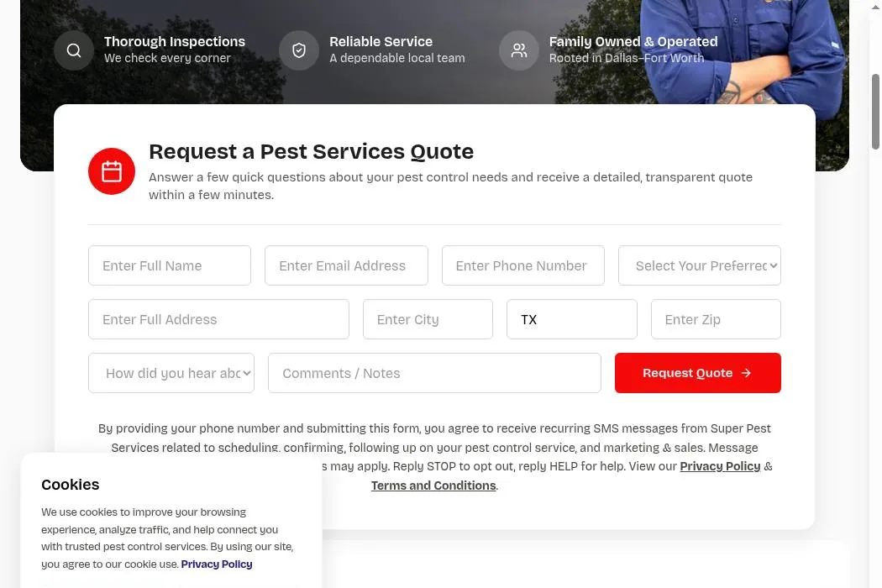Click the red calendar icon

click(112, 171)
